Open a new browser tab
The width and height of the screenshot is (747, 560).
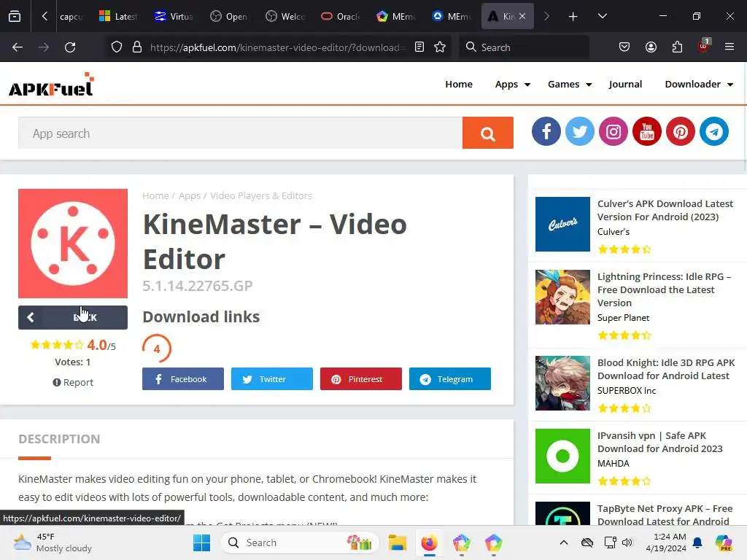573,17
